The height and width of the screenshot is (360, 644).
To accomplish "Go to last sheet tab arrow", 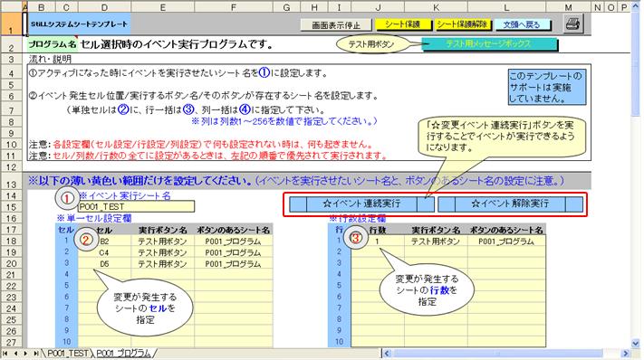I will (x=35, y=353).
